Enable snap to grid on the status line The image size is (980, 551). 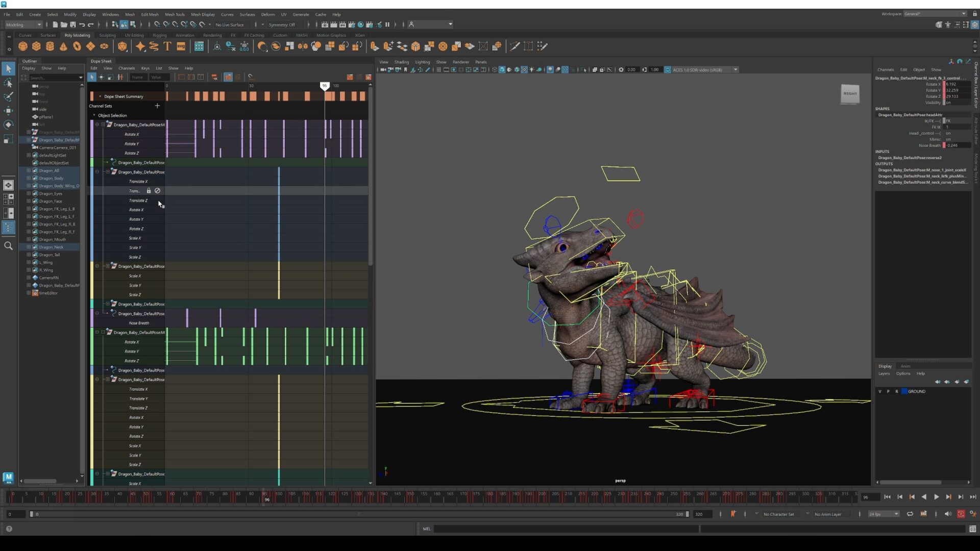point(157,24)
